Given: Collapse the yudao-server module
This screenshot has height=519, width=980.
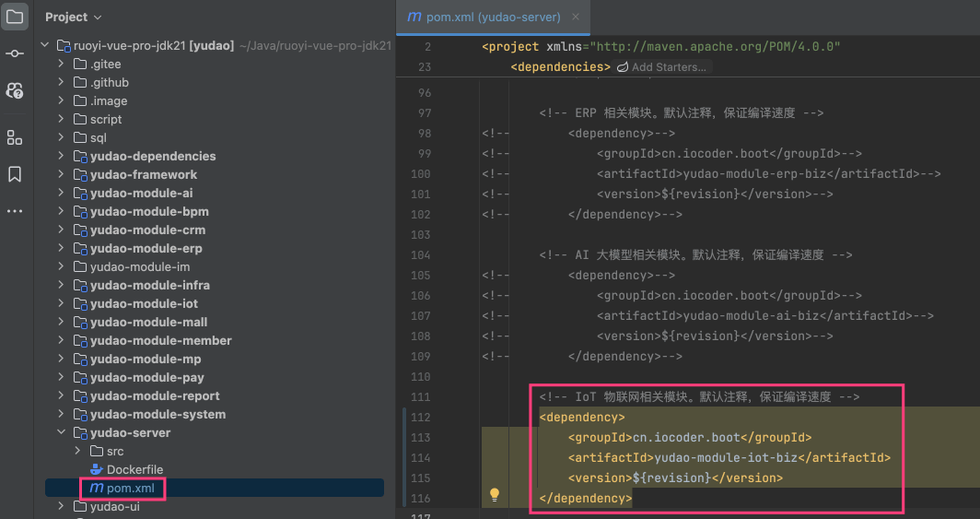Looking at the screenshot, I should 61,432.
